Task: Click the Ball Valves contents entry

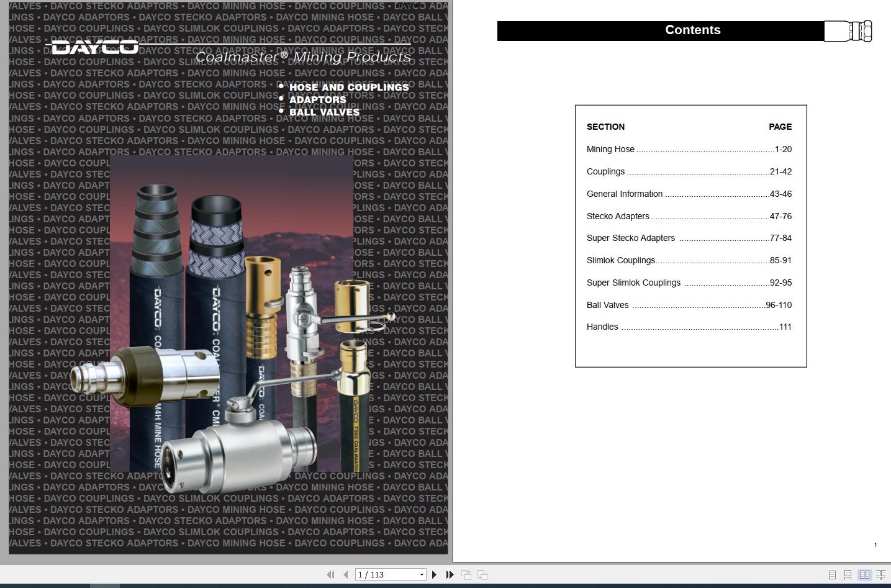Action: point(689,305)
